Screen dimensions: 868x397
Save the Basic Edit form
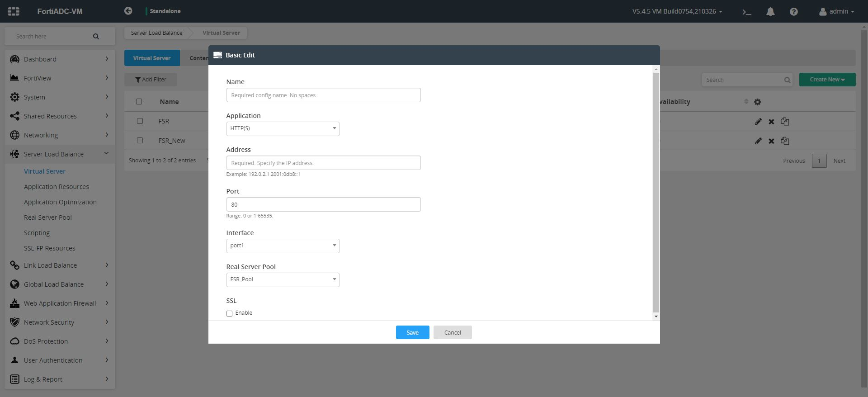click(412, 332)
